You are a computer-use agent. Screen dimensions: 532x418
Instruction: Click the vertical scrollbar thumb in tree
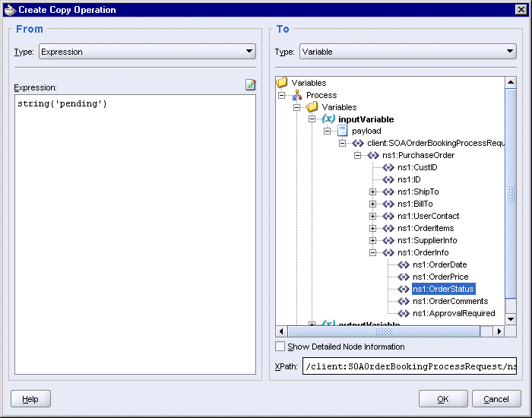pyautogui.click(x=511, y=193)
